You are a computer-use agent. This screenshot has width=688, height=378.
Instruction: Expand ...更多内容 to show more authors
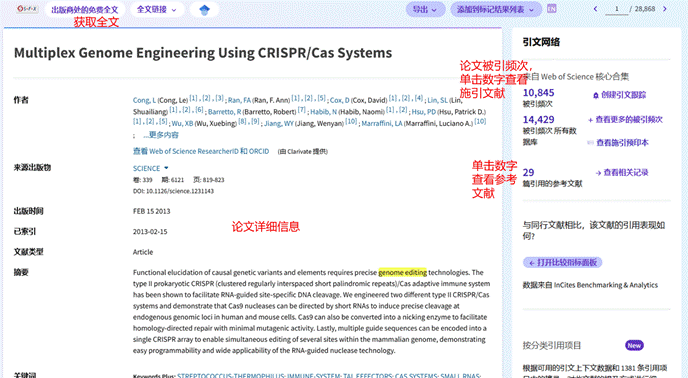tap(161, 135)
